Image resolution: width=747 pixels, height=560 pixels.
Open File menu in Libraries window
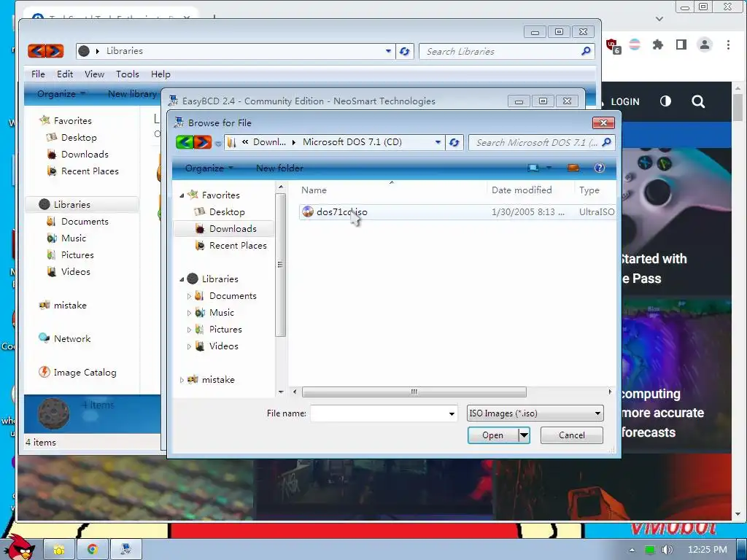click(38, 74)
